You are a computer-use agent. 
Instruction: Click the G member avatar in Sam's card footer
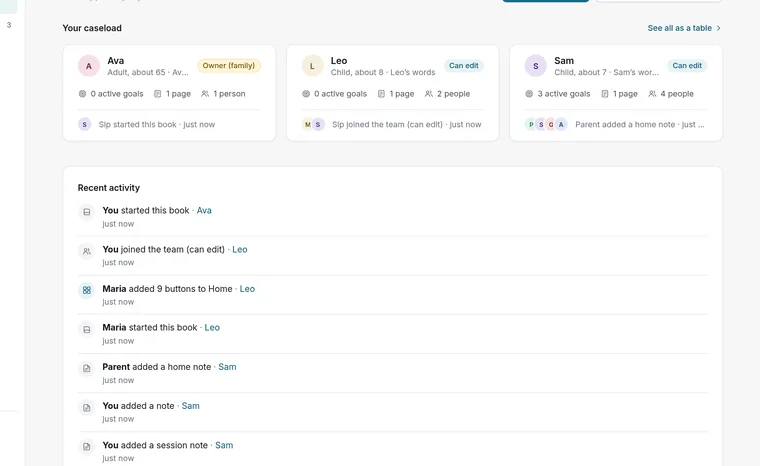click(x=551, y=125)
